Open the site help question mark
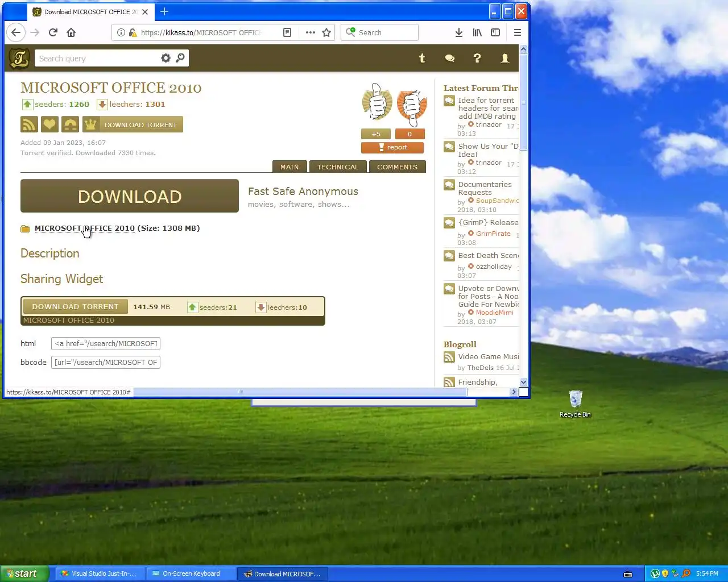This screenshot has width=728, height=582. point(477,58)
